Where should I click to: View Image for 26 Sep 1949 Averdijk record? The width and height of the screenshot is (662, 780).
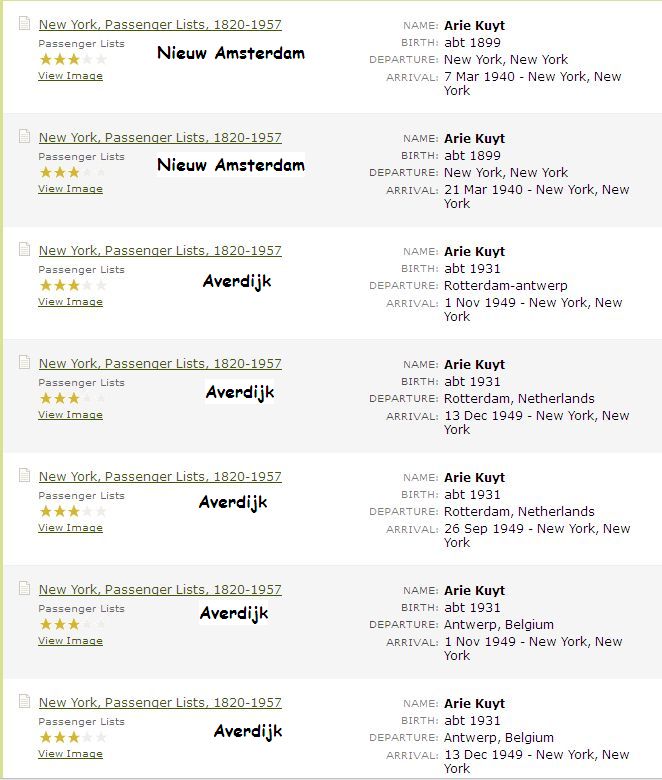tap(70, 527)
